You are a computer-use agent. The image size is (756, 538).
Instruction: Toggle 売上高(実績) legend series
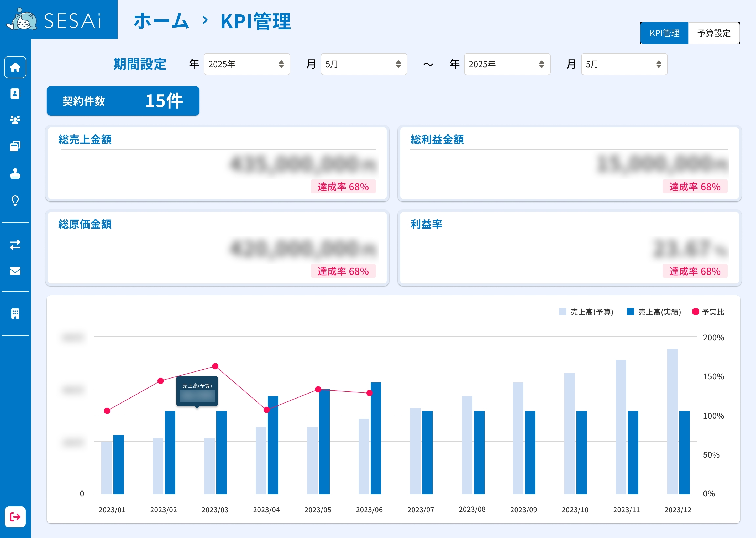(654, 312)
